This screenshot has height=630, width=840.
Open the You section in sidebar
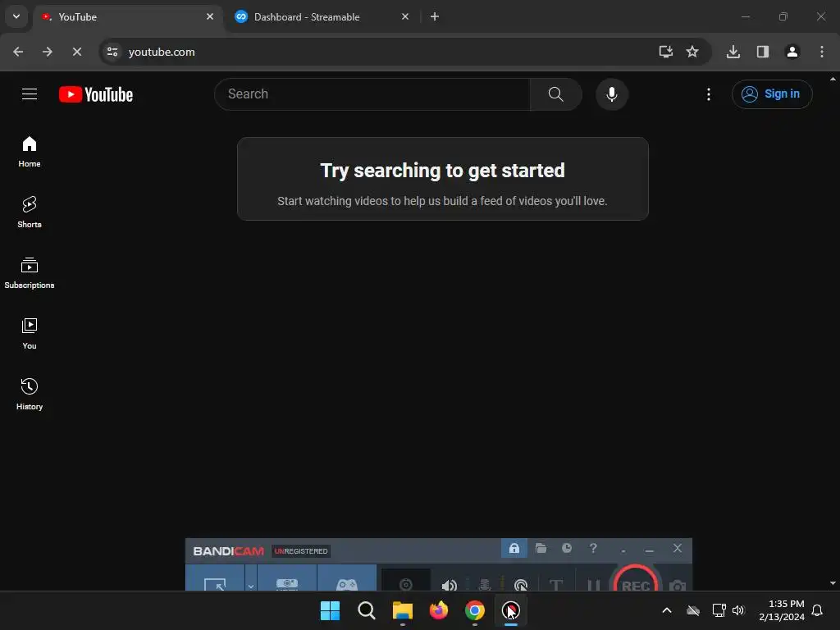click(x=30, y=333)
